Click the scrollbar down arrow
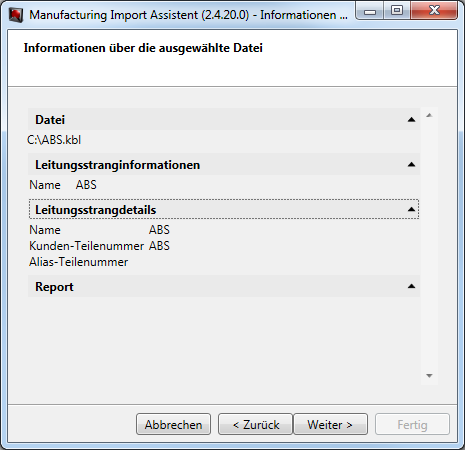Image resolution: width=465 pixels, height=450 pixels. point(429,376)
